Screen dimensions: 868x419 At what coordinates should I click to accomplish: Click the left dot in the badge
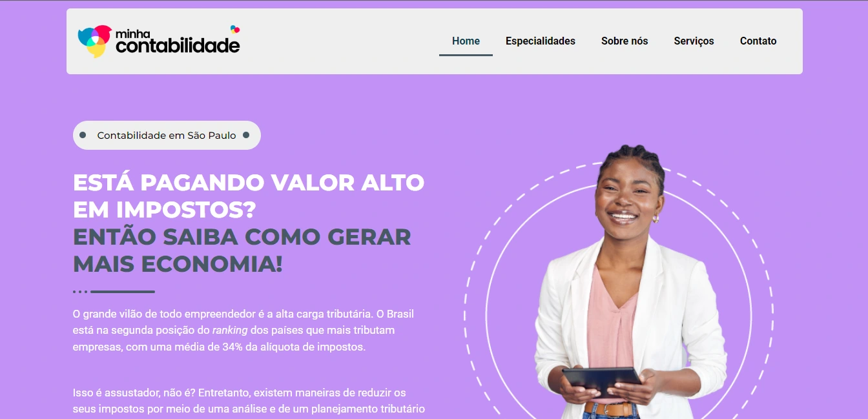(x=83, y=136)
